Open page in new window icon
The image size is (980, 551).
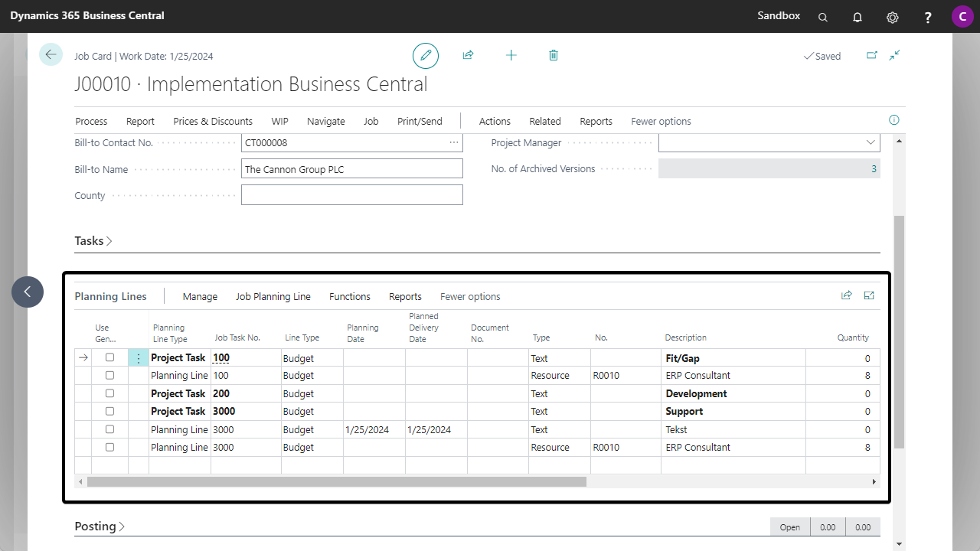(871, 55)
